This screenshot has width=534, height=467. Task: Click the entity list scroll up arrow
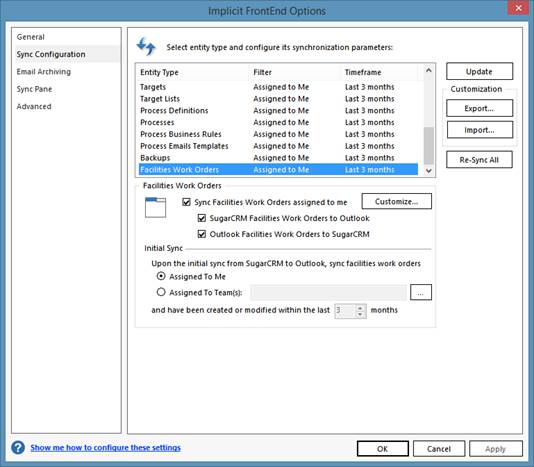[x=429, y=71]
